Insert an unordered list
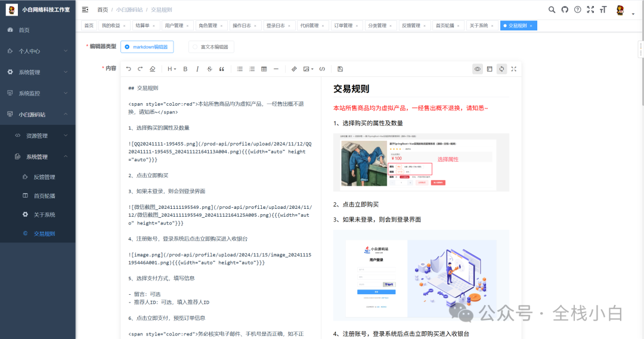The image size is (644, 339). [x=240, y=69]
